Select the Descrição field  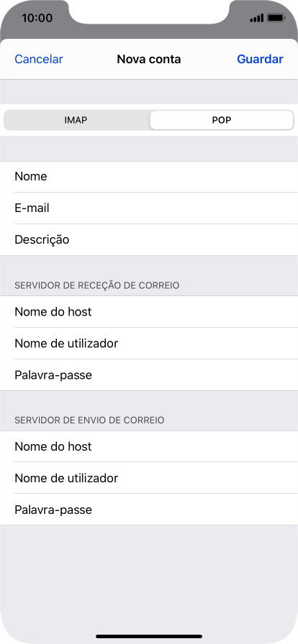[x=149, y=240]
